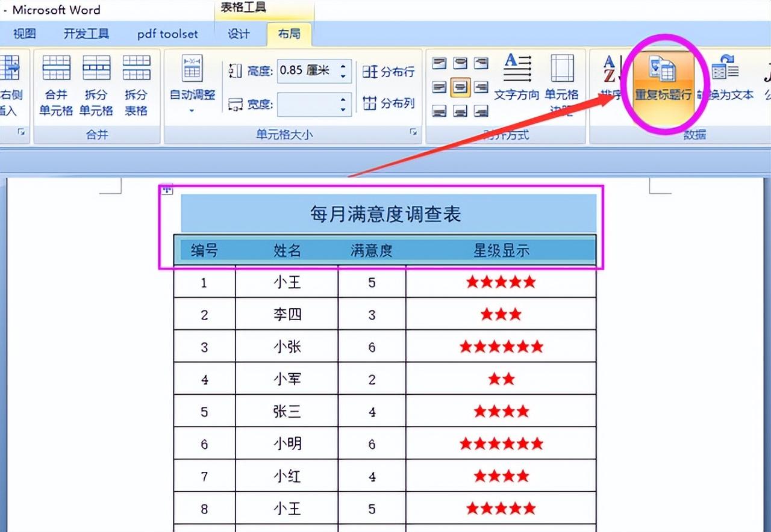Open the 开发工具 (Developer) tab
The width and height of the screenshot is (771, 532).
86,34
